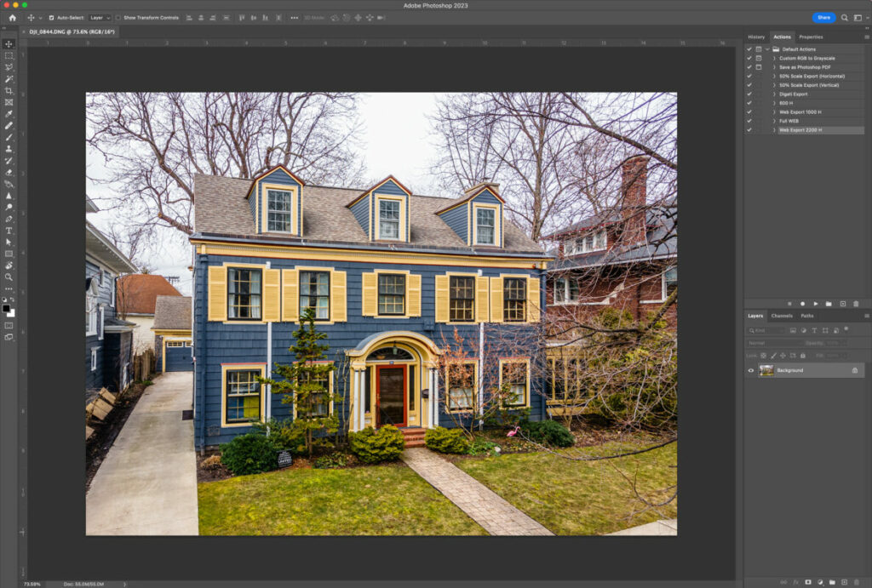
Task: Select the Crop tool
Action: (9, 91)
